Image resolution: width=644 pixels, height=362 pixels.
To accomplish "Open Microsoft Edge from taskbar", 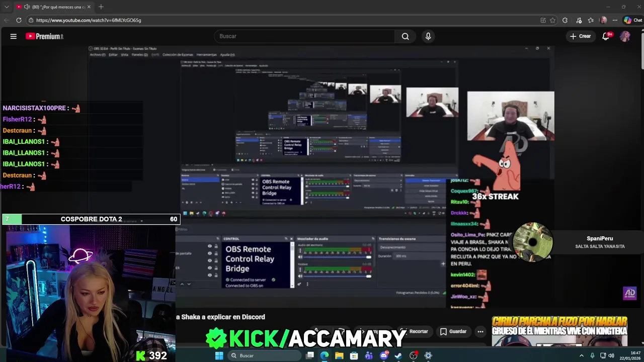I will tap(325, 355).
